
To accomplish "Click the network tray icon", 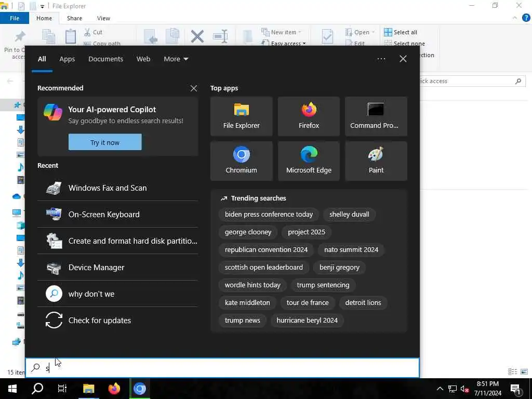I will [453, 389].
